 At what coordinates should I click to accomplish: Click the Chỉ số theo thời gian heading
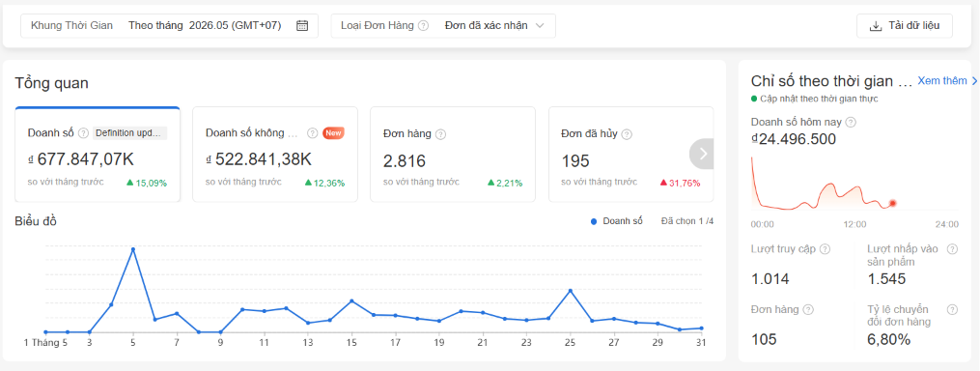[x=831, y=81]
